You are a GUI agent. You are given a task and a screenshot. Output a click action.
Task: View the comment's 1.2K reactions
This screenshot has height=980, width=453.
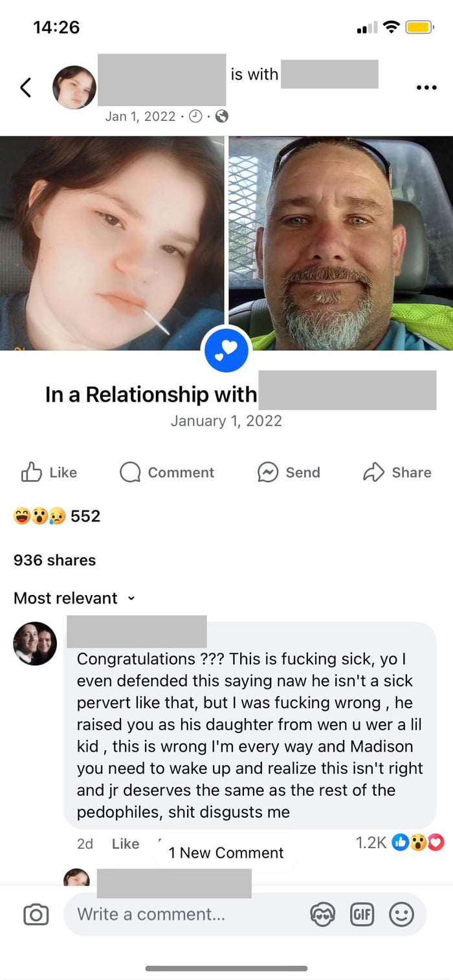pyautogui.click(x=399, y=842)
